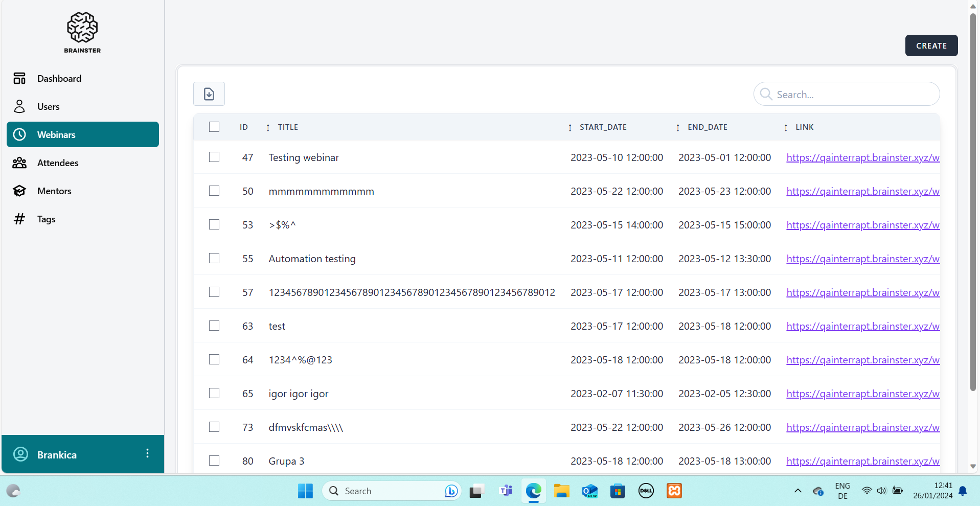Open the link for webinar ID 63
Image resolution: width=980 pixels, height=506 pixels.
click(862, 326)
